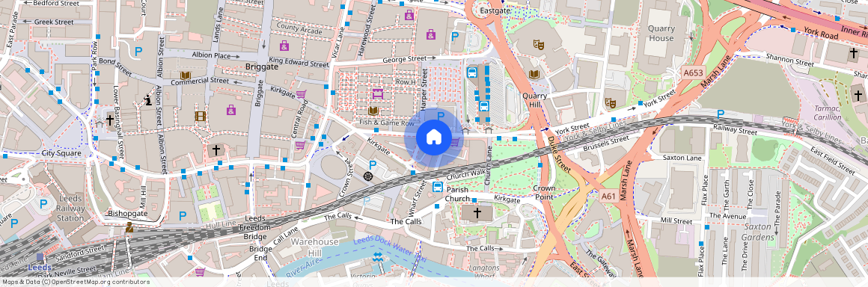This screenshot has height=287, width=868.
Task: Select the Leeds Dock Water Taxi label
Action: (x=391, y=250)
